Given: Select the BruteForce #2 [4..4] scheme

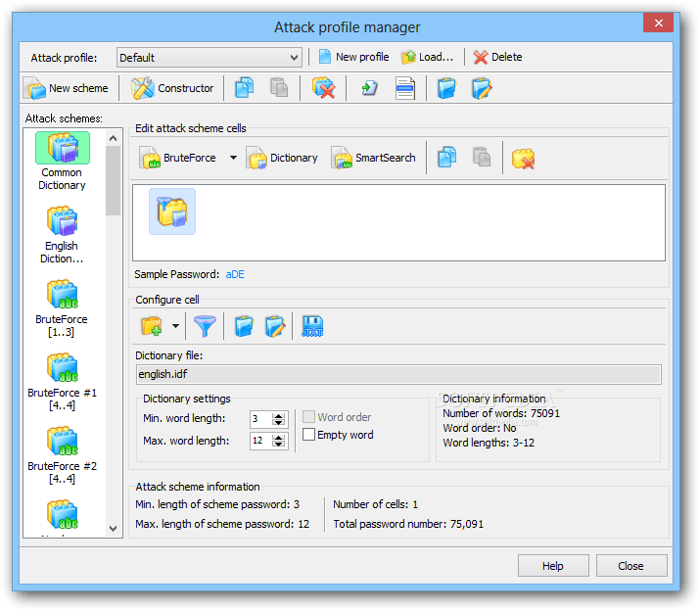Looking at the screenshot, I should 62,454.
